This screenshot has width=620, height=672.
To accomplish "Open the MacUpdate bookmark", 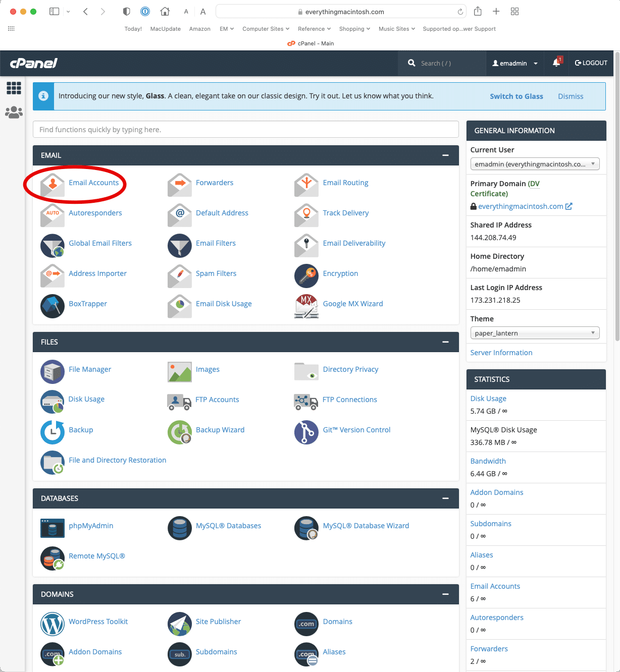I will coord(165,29).
